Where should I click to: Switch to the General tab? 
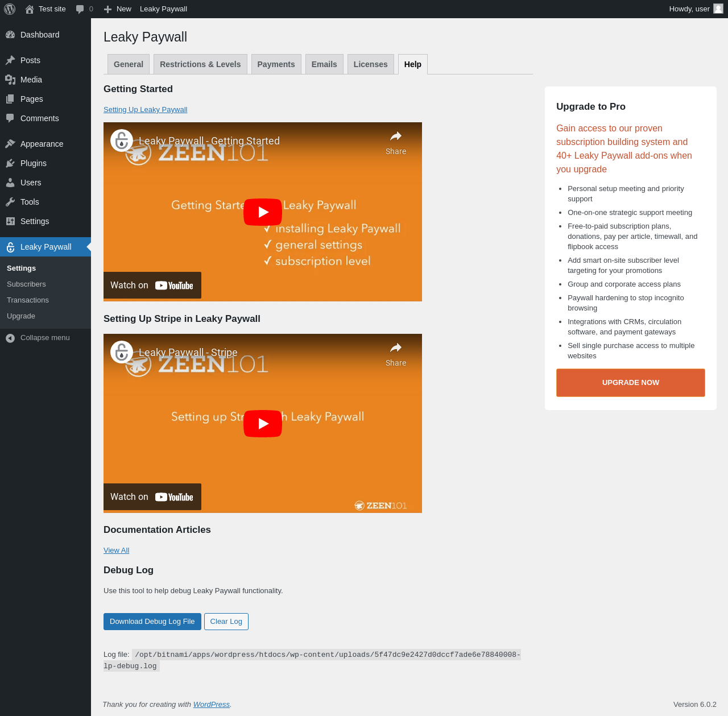pyautogui.click(x=129, y=64)
